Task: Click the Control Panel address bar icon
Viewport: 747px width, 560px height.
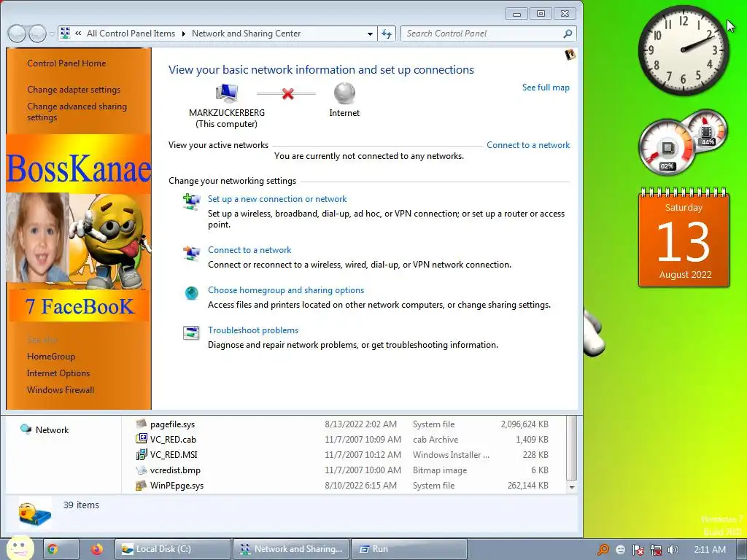Action: (65, 34)
